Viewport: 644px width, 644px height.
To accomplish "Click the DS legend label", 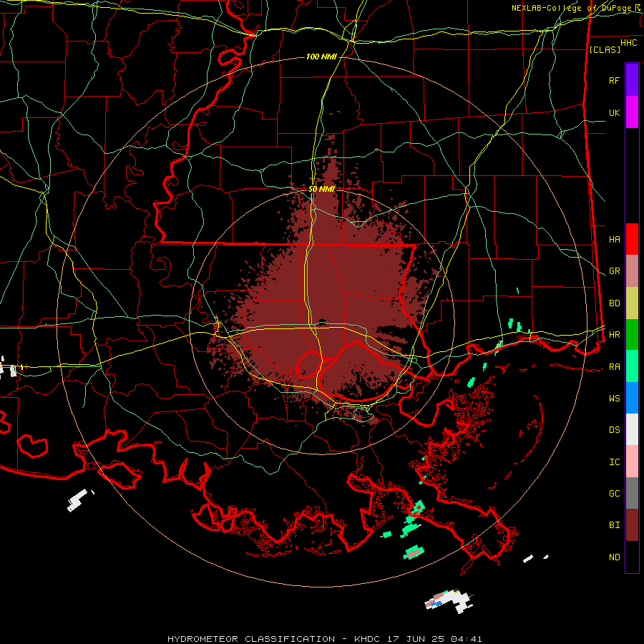I will (615, 430).
